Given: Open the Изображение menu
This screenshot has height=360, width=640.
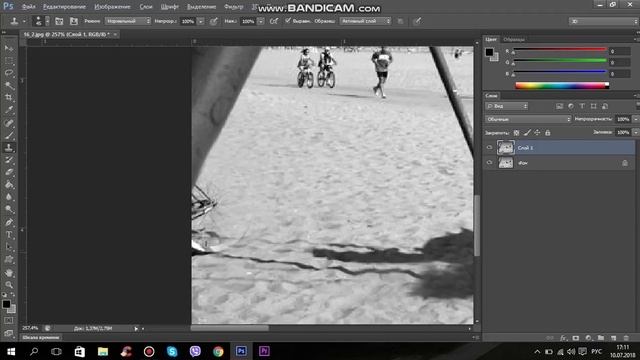Looking at the screenshot, I should [x=112, y=7].
